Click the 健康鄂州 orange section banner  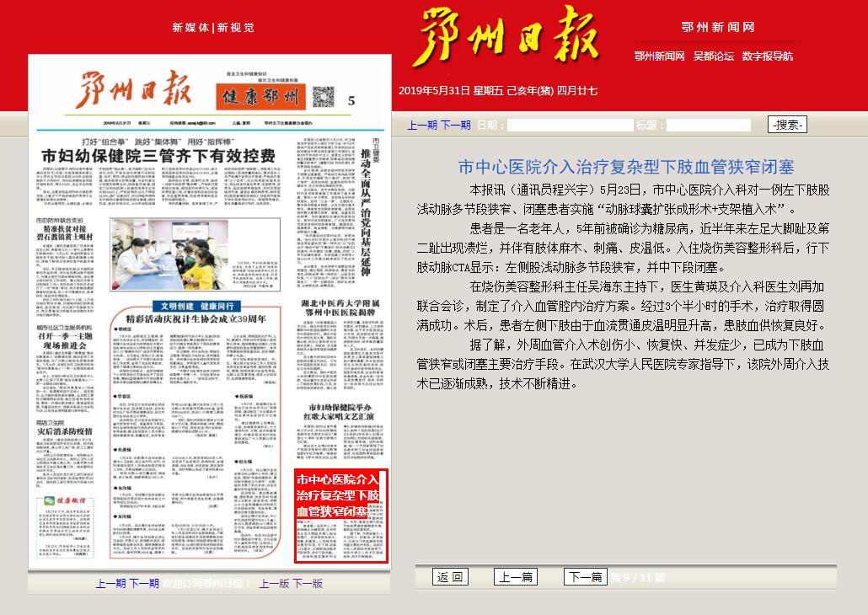pos(260,97)
